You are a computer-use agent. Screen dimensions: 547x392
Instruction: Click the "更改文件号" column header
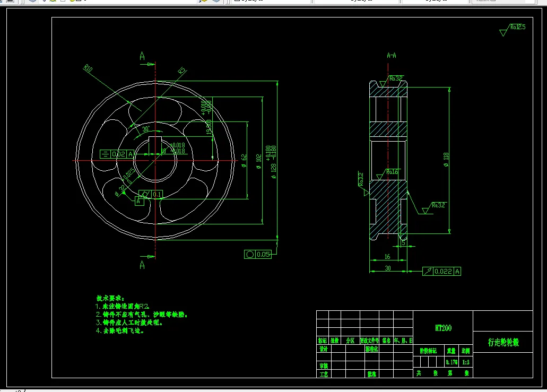coord(369,341)
